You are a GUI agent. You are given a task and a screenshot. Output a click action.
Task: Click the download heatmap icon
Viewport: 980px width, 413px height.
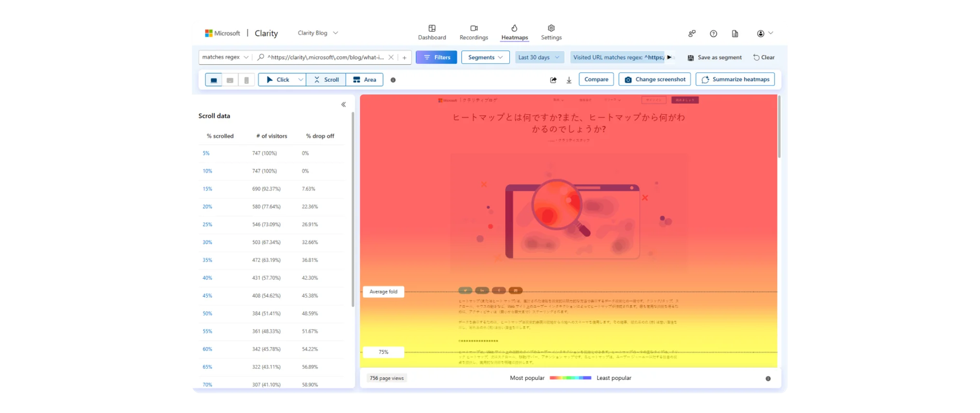[x=569, y=80]
